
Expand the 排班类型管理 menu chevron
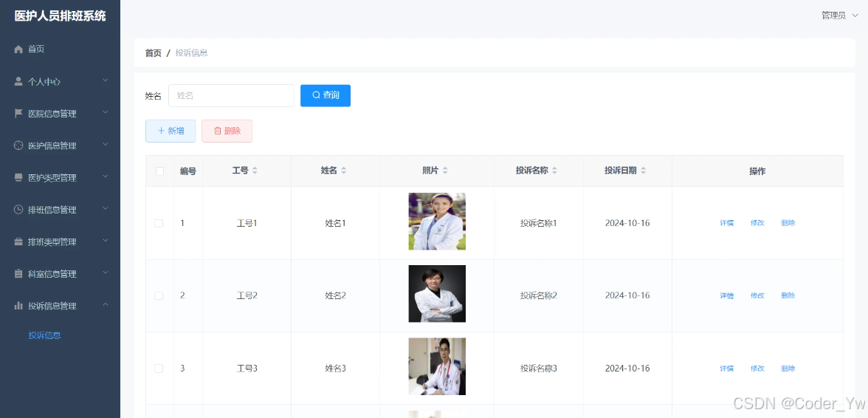[105, 241]
